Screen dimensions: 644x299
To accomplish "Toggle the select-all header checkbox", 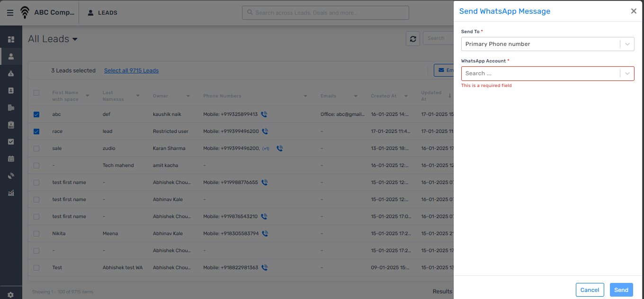I will pyautogui.click(x=36, y=93).
